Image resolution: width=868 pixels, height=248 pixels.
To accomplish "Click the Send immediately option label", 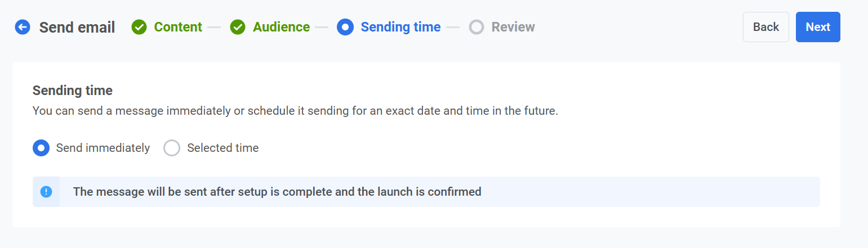I will pos(103,148).
